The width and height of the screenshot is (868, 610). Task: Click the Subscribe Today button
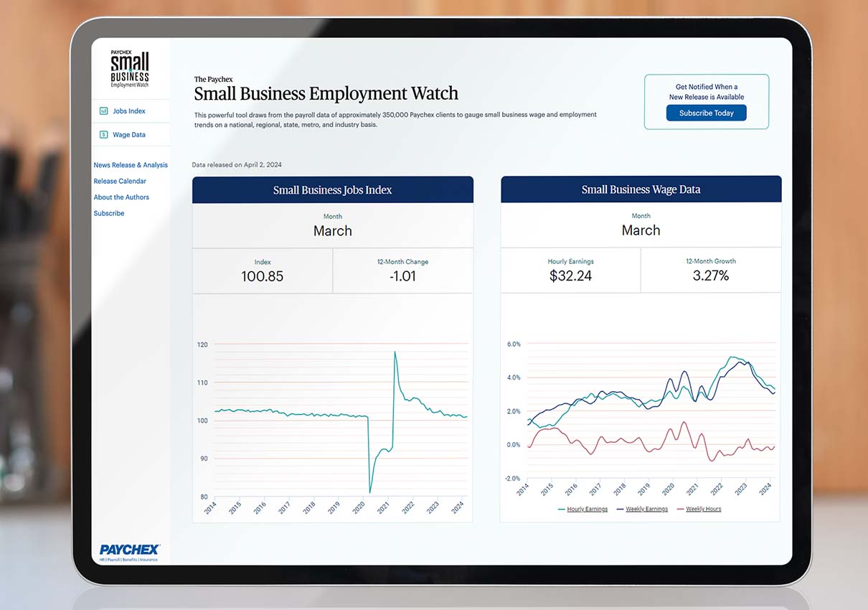pyautogui.click(x=707, y=113)
